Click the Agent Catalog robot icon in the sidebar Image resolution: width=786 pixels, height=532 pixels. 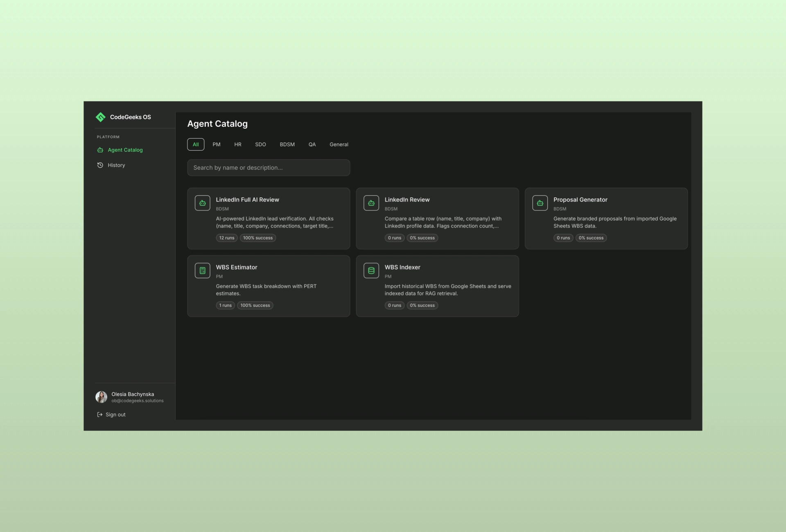pyautogui.click(x=100, y=150)
